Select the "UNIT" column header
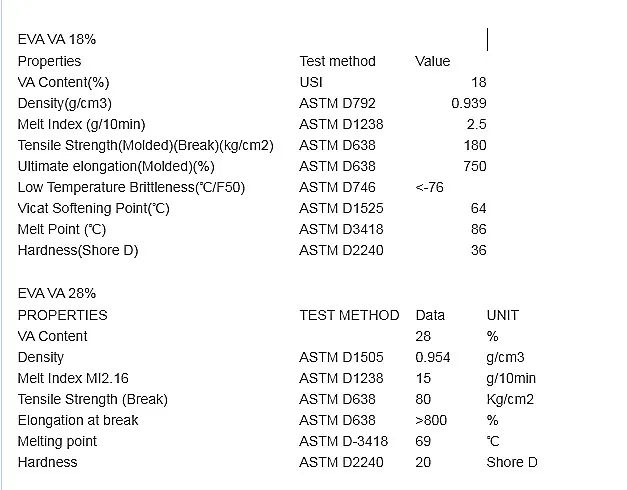This screenshot has width=627, height=490. [502, 315]
